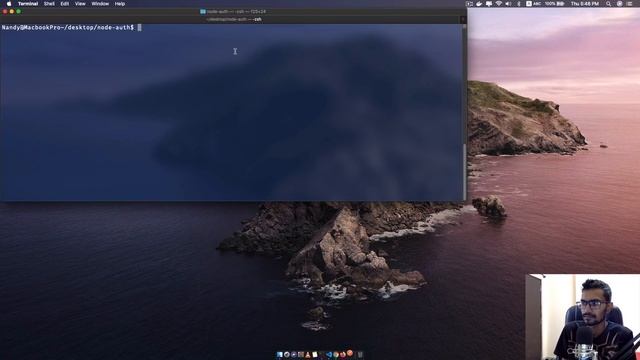Click the Terminal scrollbar thumb
This screenshot has width=640, height=360.
coord(464,171)
